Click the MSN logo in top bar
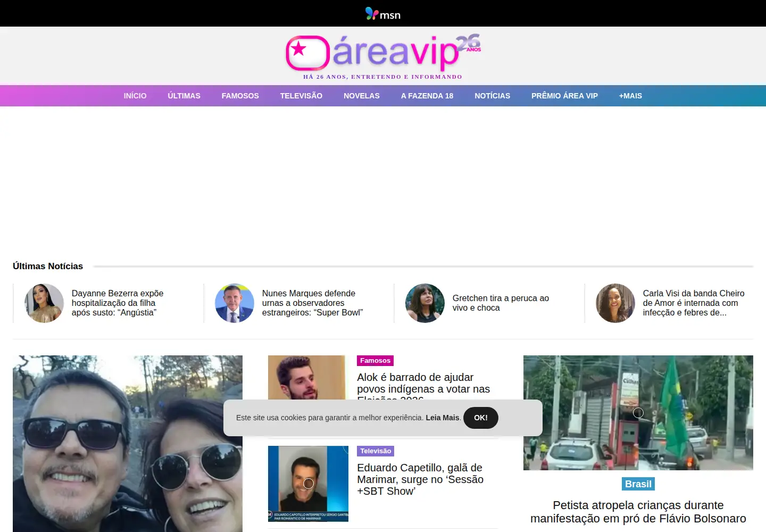 [383, 14]
